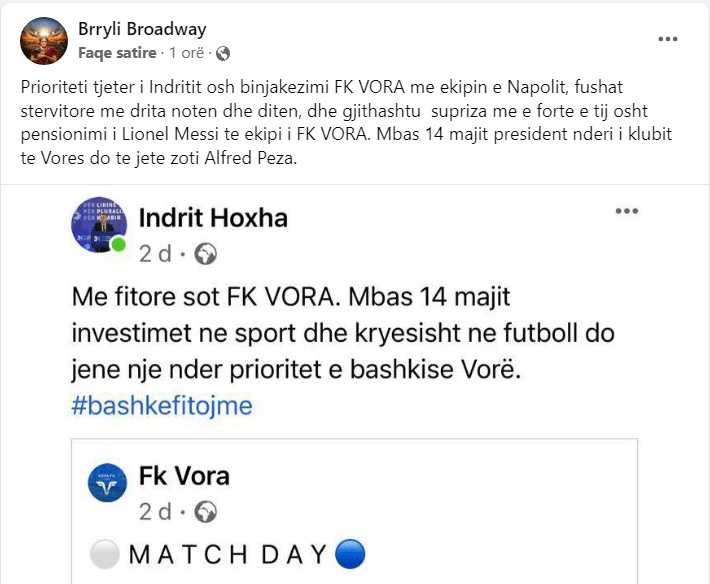This screenshot has height=584, width=710.
Task: Click the public globe icon beside '1 orë'
Action: (222, 52)
